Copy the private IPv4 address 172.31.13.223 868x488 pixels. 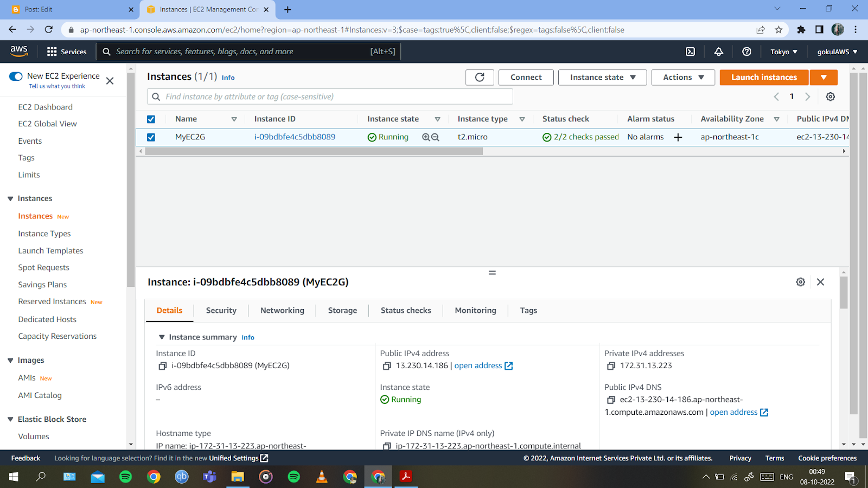(x=611, y=366)
